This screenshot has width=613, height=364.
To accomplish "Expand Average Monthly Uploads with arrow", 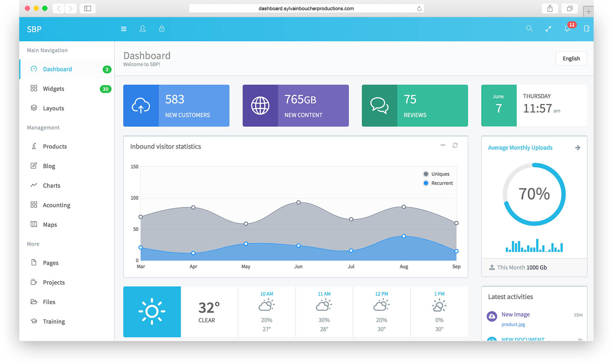I will 578,148.
